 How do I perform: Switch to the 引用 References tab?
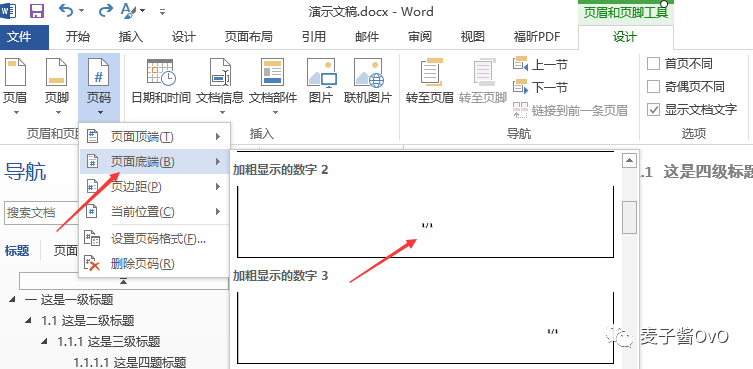click(314, 37)
